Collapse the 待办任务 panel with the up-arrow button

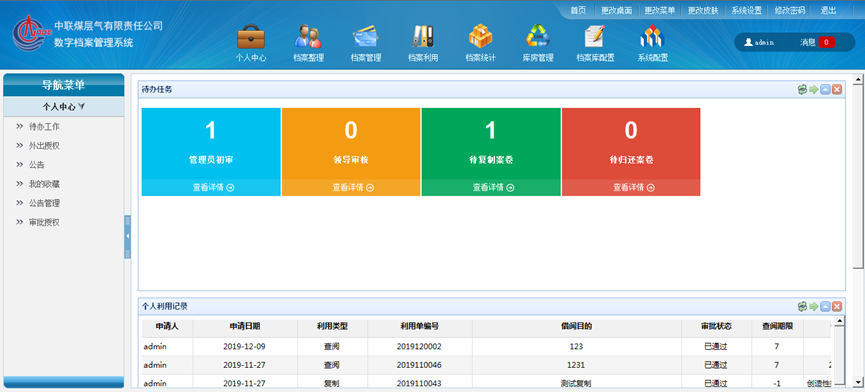pyautogui.click(x=825, y=89)
